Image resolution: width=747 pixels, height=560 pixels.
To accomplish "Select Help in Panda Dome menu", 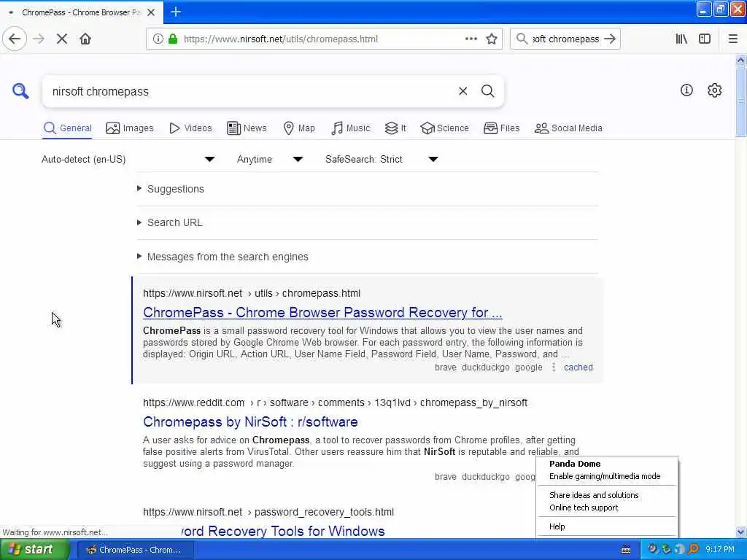I will (x=557, y=526).
